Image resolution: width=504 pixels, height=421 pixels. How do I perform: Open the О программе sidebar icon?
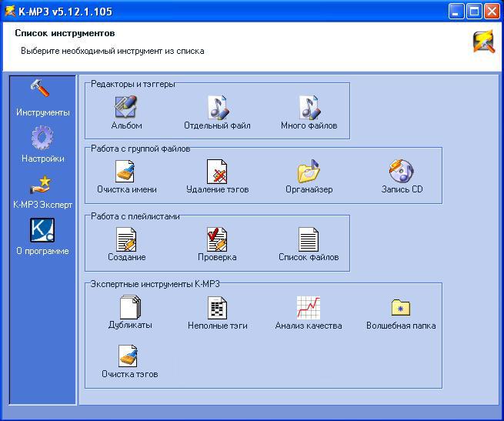[x=42, y=230]
